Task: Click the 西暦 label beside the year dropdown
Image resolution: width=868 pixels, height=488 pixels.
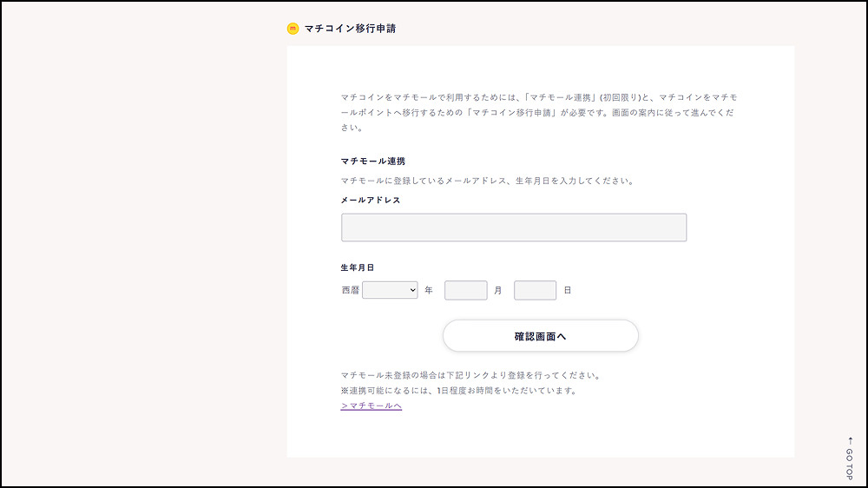Action: (350, 290)
